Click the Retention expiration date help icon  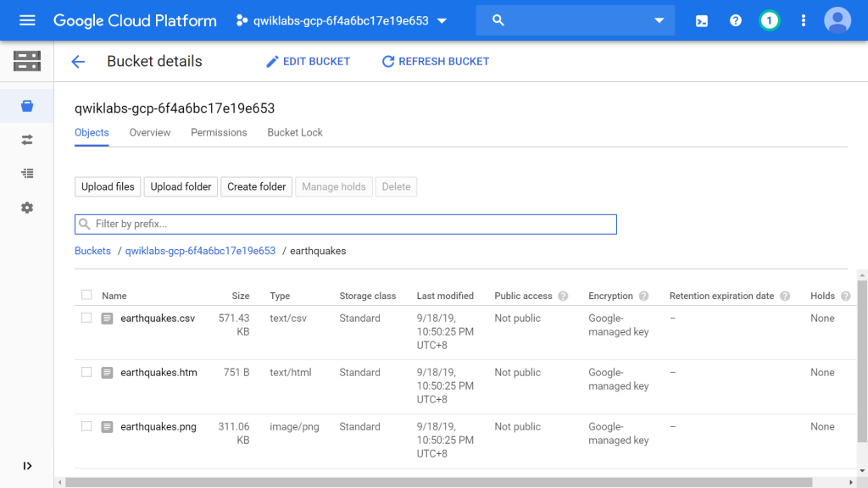(785, 296)
